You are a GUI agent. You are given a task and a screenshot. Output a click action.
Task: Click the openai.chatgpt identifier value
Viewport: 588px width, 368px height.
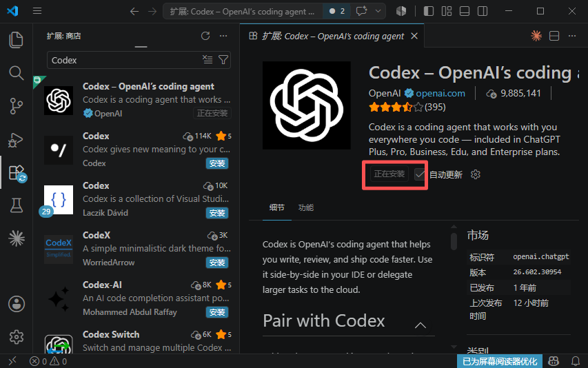[540, 256]
